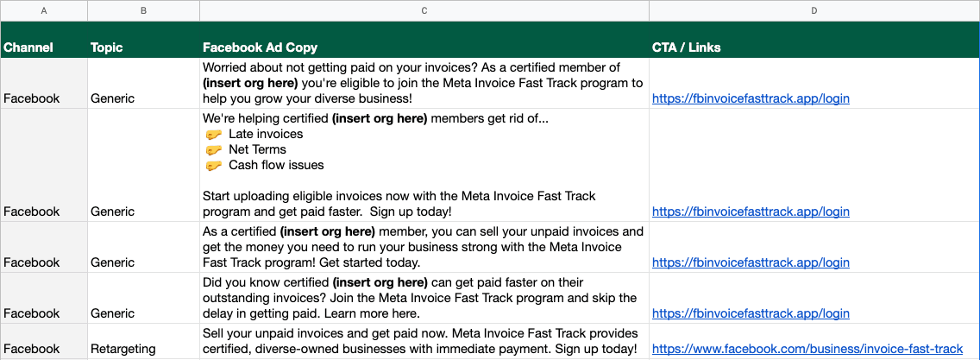This screenshot has height=360, width=980.
Task: Select column B header
Action: pos(144,10)
